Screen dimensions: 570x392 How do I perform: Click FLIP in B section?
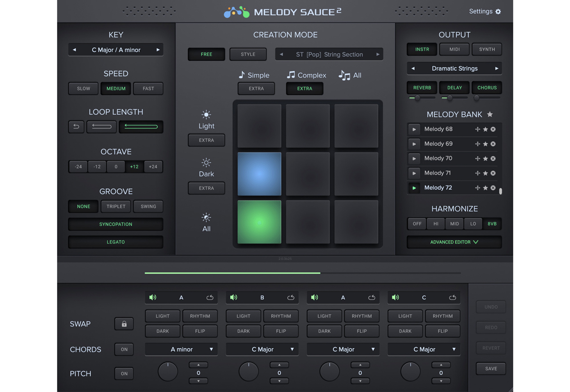pyautogui.click(x=281, y=331)
